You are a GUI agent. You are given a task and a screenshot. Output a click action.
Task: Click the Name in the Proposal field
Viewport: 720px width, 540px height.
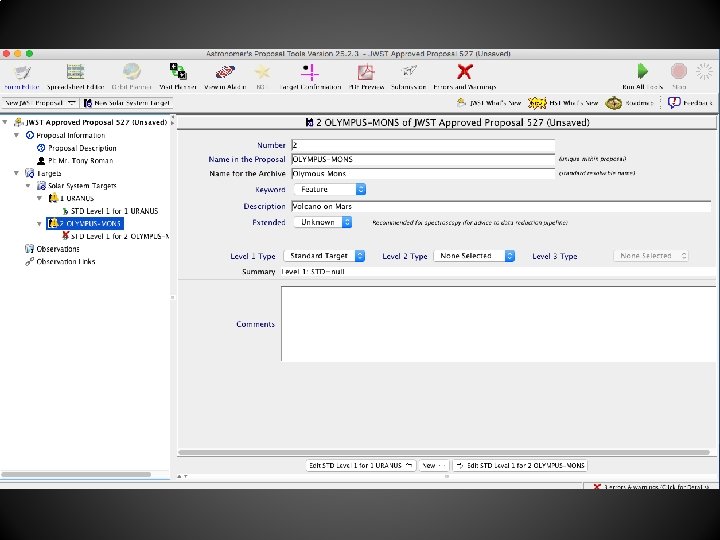pos(423,159)
